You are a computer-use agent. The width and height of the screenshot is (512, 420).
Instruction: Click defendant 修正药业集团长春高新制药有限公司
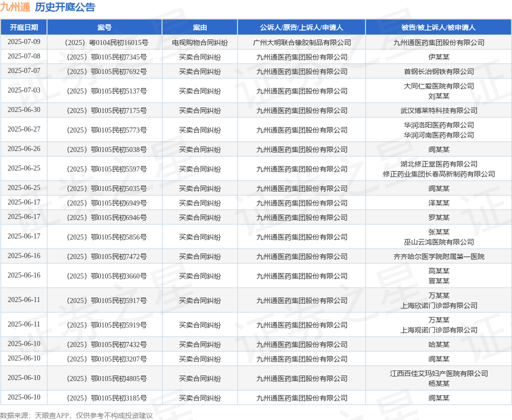click(439, 174)
